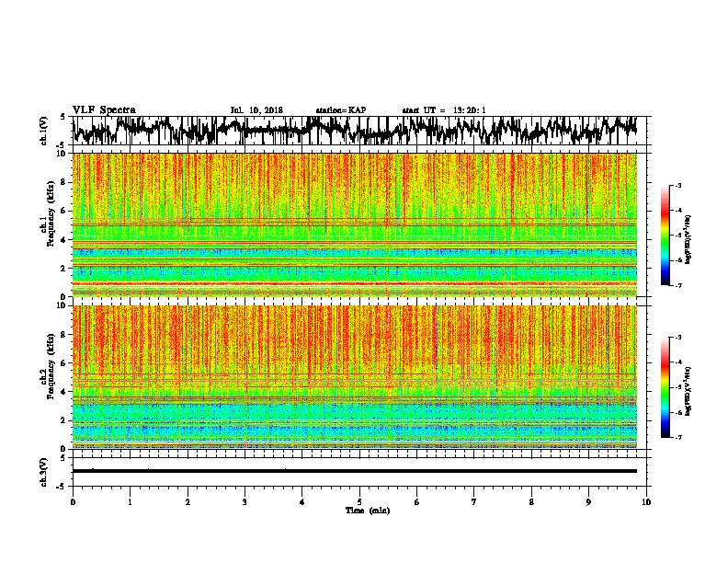Click the ch.1 spectrogram color scale bar

point(665,236)
